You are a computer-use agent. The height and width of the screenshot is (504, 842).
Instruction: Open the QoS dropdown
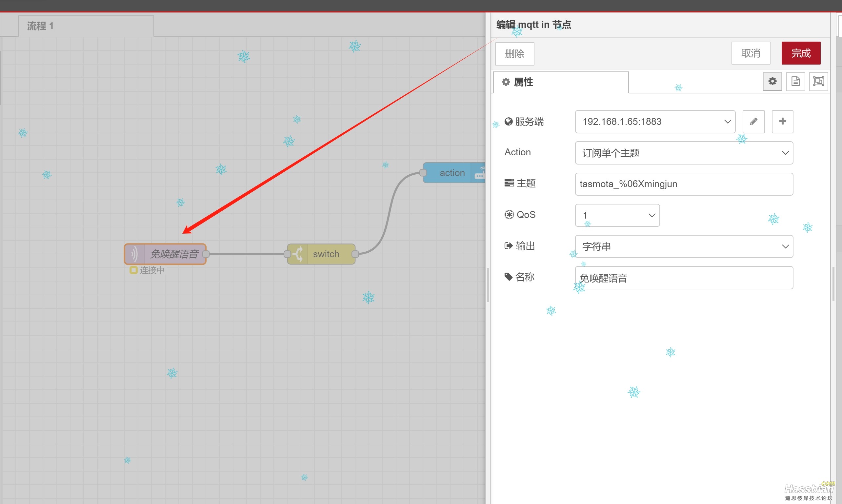point(617,215)
